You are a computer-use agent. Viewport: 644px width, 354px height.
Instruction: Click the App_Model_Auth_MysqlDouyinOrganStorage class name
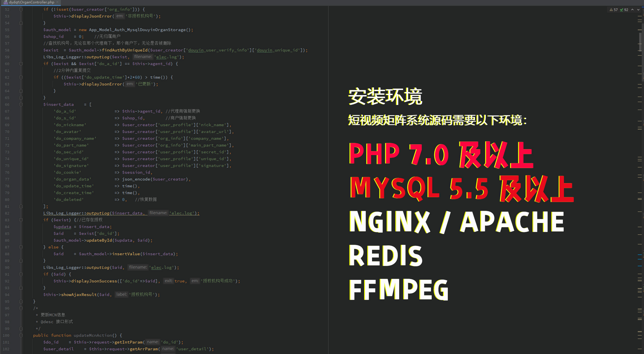(x=137, y=30)
